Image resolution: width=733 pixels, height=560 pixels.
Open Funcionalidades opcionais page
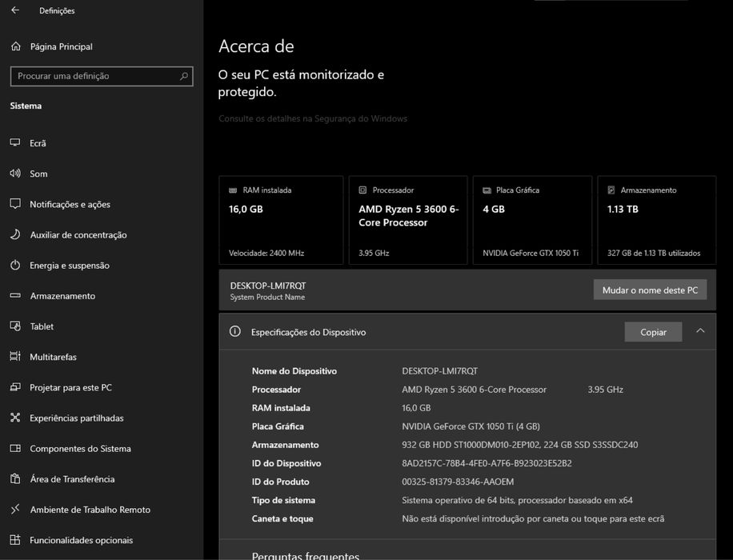[82, 540]
